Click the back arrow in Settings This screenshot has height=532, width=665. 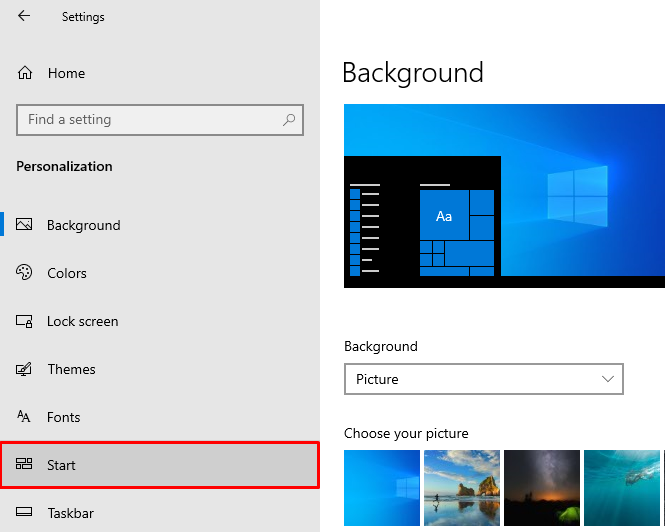pyautogui.click(x=24, y=16)
